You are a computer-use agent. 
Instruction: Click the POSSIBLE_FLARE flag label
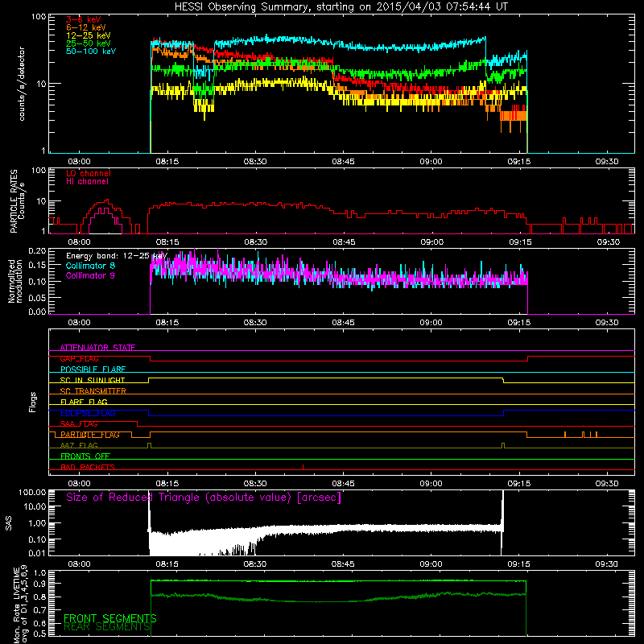tap(93, 369)
